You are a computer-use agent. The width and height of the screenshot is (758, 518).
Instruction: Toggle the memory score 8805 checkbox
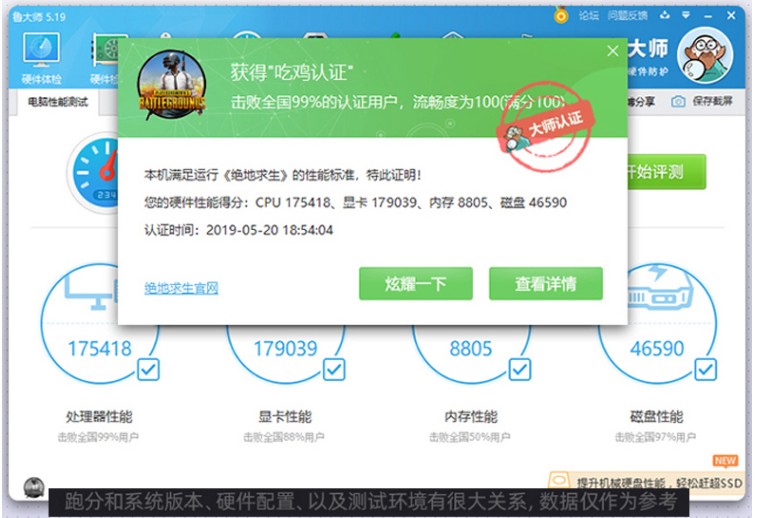520,370
